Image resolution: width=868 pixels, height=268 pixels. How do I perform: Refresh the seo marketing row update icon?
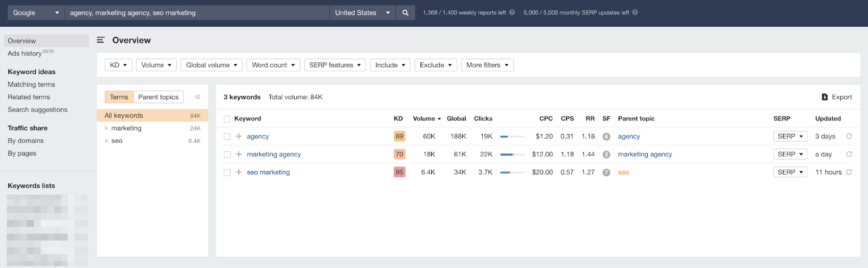(x=849, y=172)
